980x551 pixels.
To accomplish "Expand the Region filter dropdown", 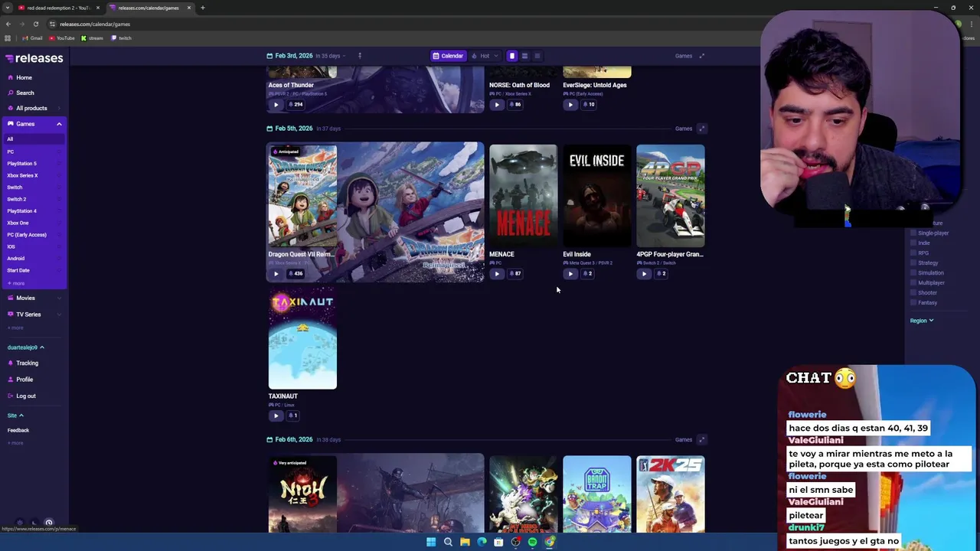I will coord(921,321).
